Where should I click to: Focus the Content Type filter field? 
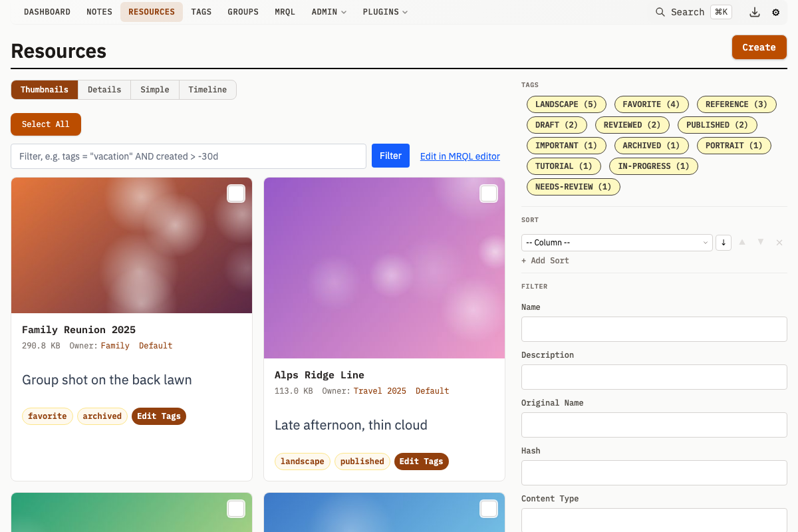pyautogui.click(x=654, y=520)
